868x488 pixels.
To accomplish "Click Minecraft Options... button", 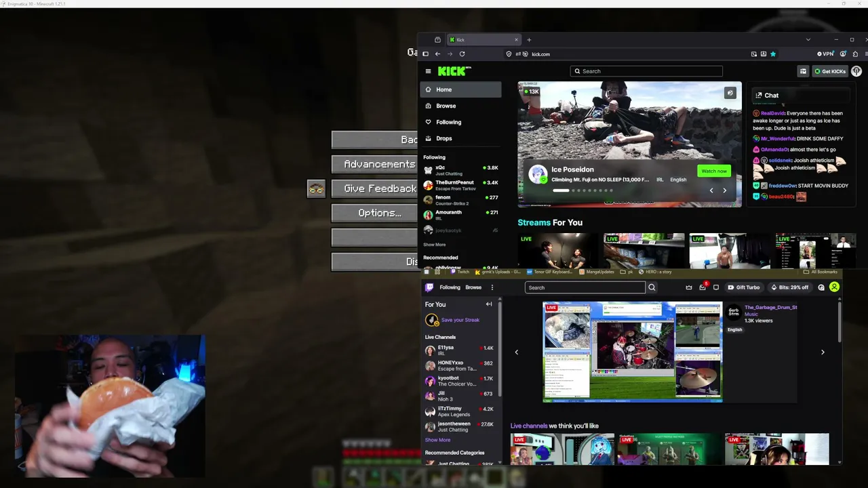I will (374, 213).
